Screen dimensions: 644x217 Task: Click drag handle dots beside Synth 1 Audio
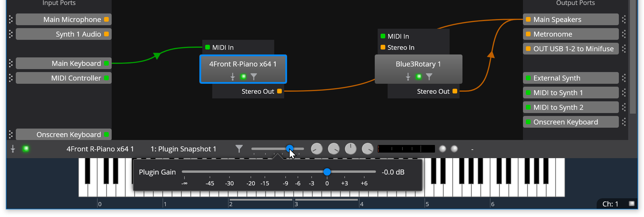pyautogui.click(x=11, y=34)
